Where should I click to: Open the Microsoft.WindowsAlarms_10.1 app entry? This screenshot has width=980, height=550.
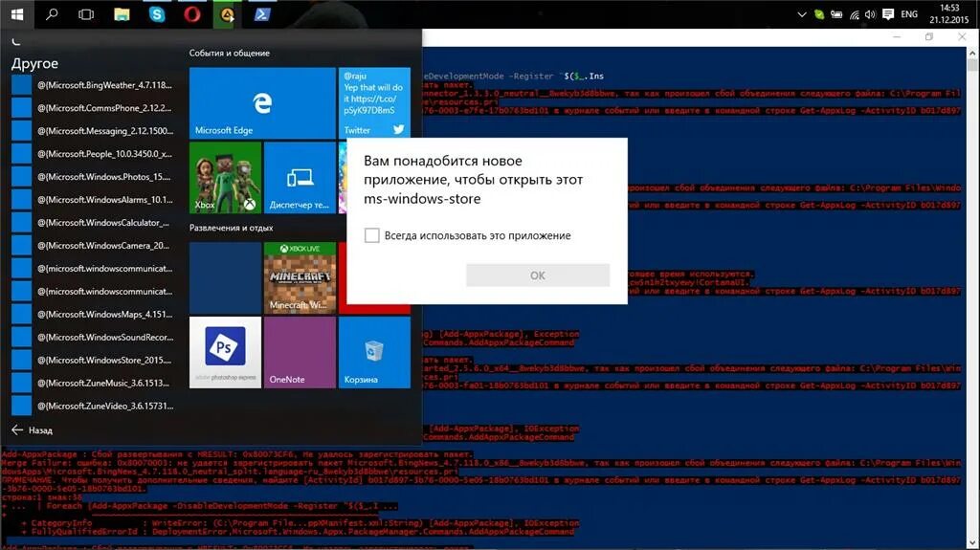(93, 199)
